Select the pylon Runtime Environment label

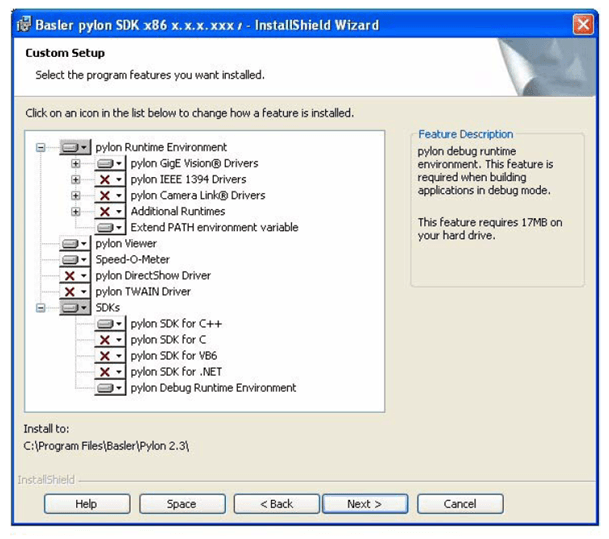pos(161,147)
